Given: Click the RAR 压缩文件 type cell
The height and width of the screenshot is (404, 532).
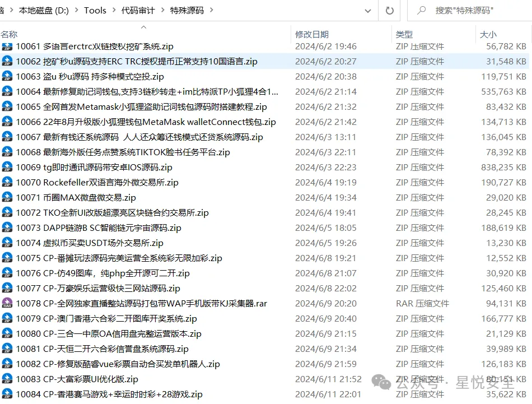Looking at the screenshot, I should [x=422, y=304].
